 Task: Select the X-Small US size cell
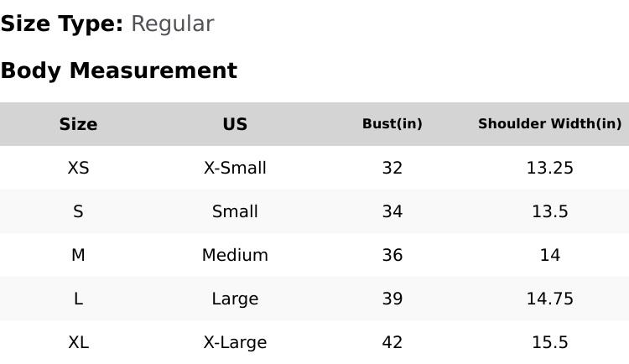(x=235, y=168)
